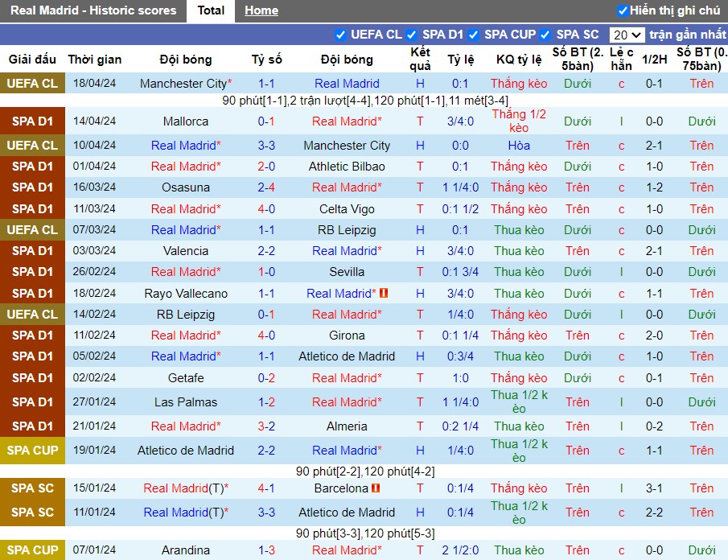Click the Las Palmas team name
Viewport: 728px width, 560px height.
[x=186, y=402]
